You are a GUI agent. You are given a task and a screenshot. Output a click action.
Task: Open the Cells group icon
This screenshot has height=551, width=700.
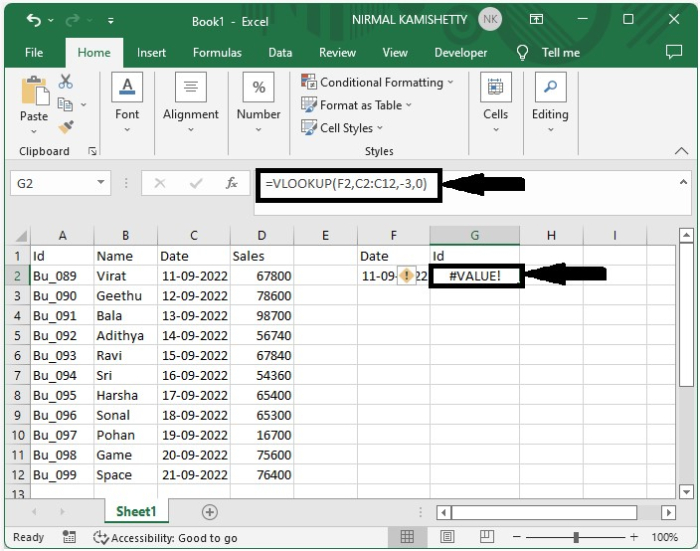[495, 88]
